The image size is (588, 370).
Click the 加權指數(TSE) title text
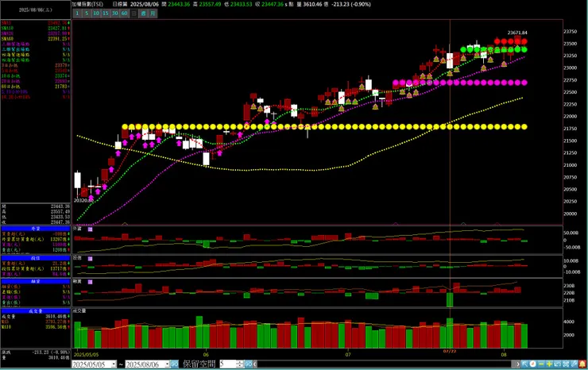click(87, 4)
